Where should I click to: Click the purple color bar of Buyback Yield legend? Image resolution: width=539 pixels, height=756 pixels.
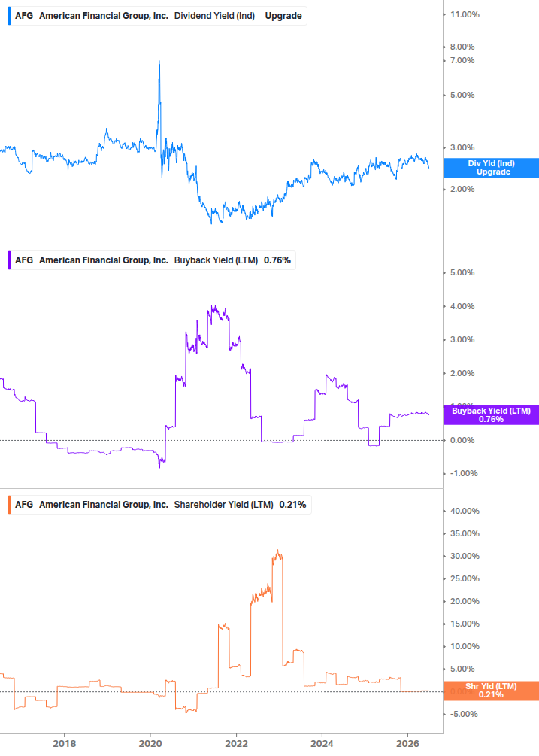click(x=9, y=260)
